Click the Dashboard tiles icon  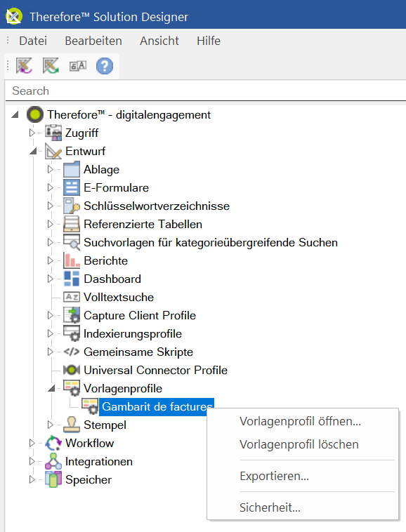(72, 279)
